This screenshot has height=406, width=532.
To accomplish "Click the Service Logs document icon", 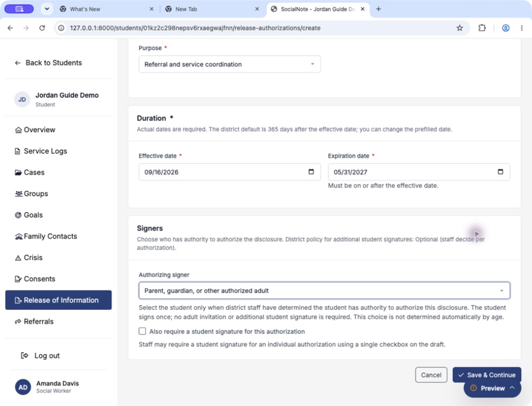I will coord(17,151).
